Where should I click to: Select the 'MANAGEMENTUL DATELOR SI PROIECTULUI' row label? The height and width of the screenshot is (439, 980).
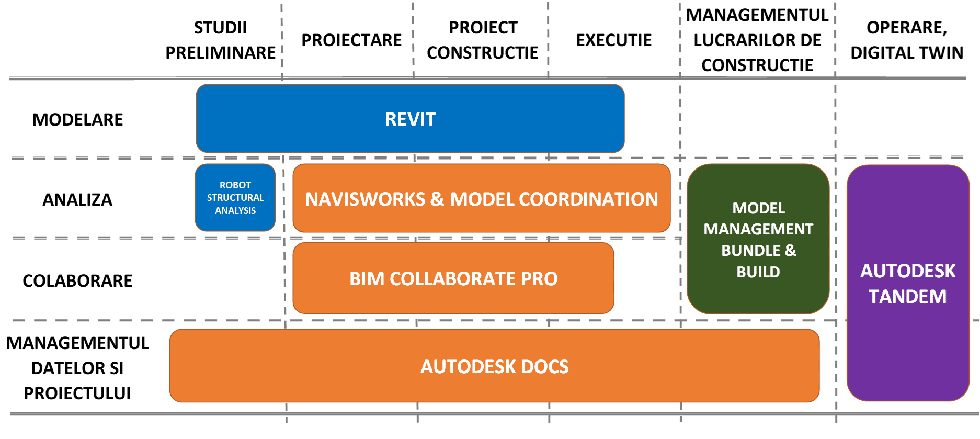[77, 368]
